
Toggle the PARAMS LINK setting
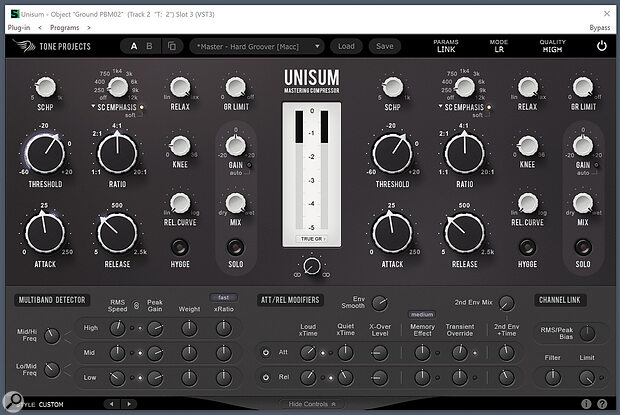coord(446,46)
